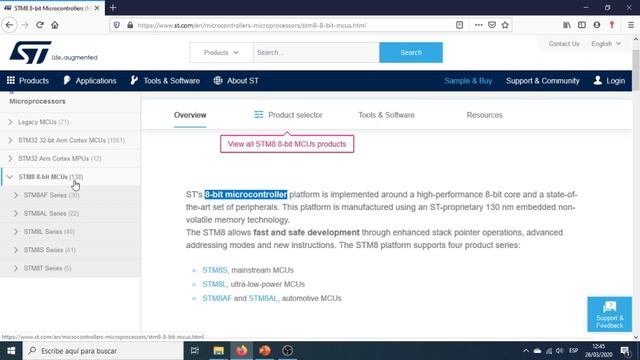Open the STM8L ultra-low-power link

click(x=214, y=284)
